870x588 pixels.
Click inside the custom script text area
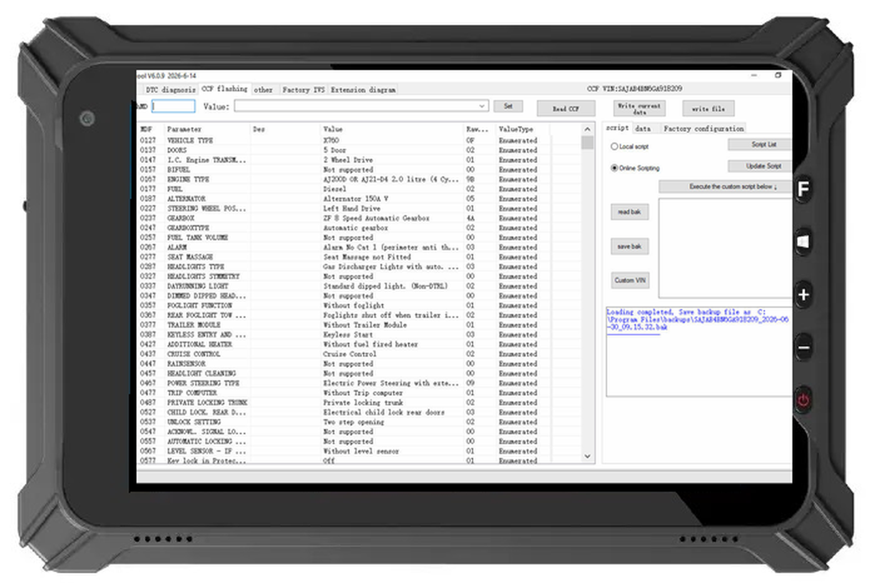click(x=725, y=248)
